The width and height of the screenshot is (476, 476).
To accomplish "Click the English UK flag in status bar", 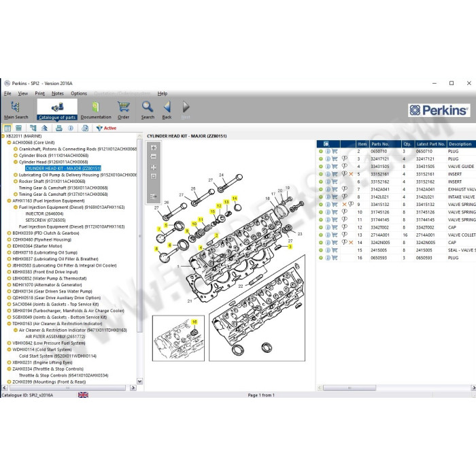I will coord(83,394).
